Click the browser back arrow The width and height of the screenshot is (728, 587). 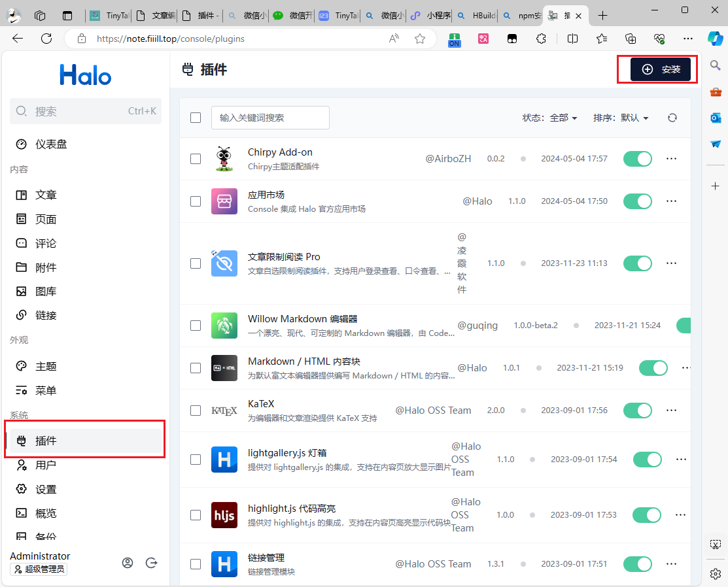(x=18, y=39)
